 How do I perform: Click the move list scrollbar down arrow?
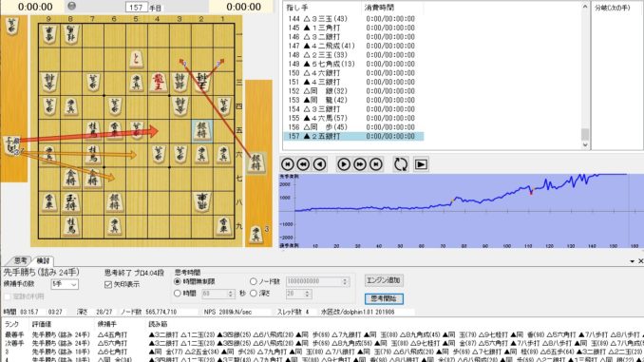(x=585, y=145)
